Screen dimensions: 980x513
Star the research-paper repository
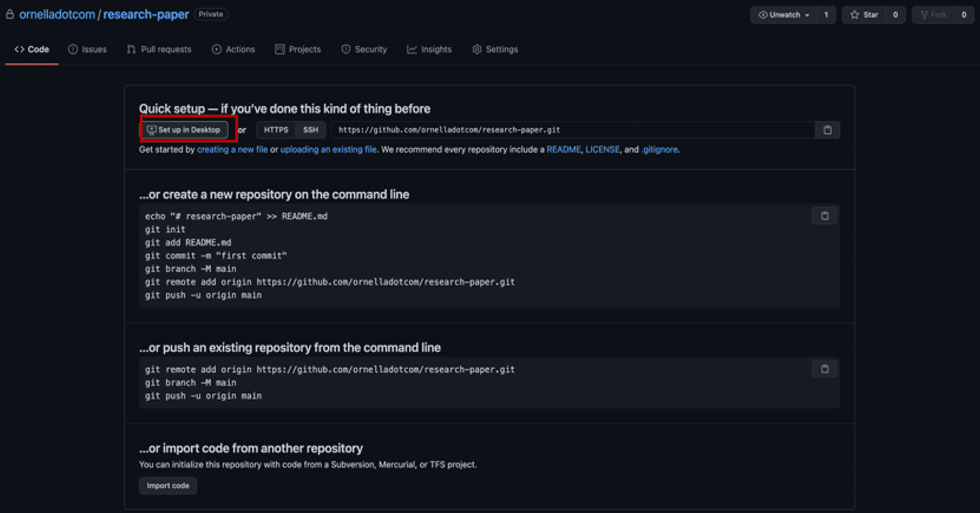[x=864, y=14]
